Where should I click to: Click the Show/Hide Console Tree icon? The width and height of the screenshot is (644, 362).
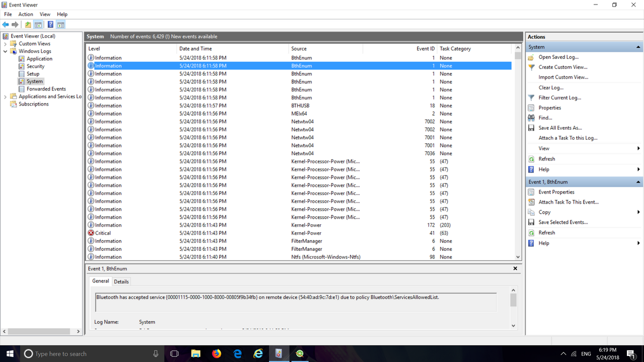coord(38,24)
